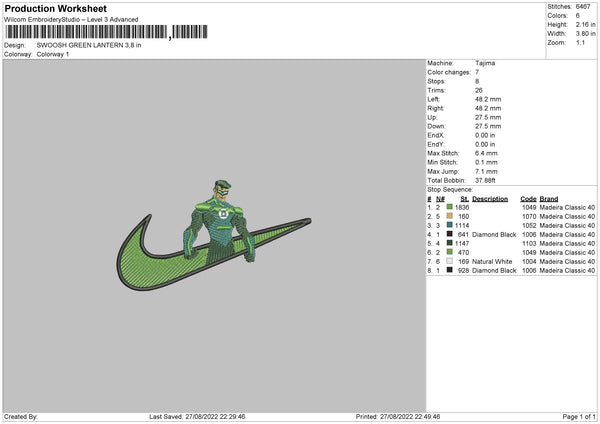Click the Width value 3.80 in
The height and width of the screenshot is (424, 600).
[x=586, y=34]
